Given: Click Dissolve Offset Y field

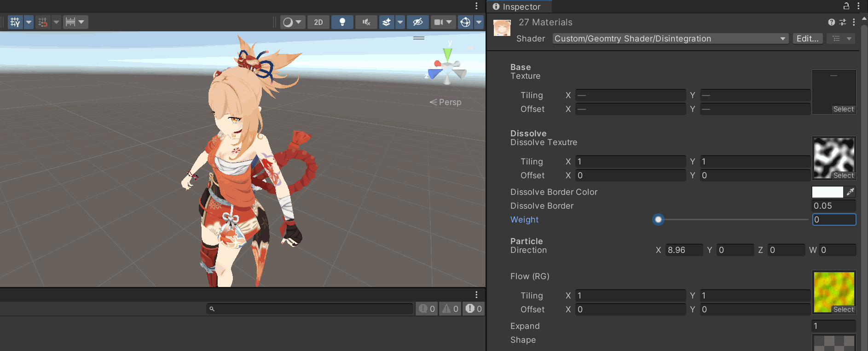Looking at the screenshot, I should (x=755, y=175).
